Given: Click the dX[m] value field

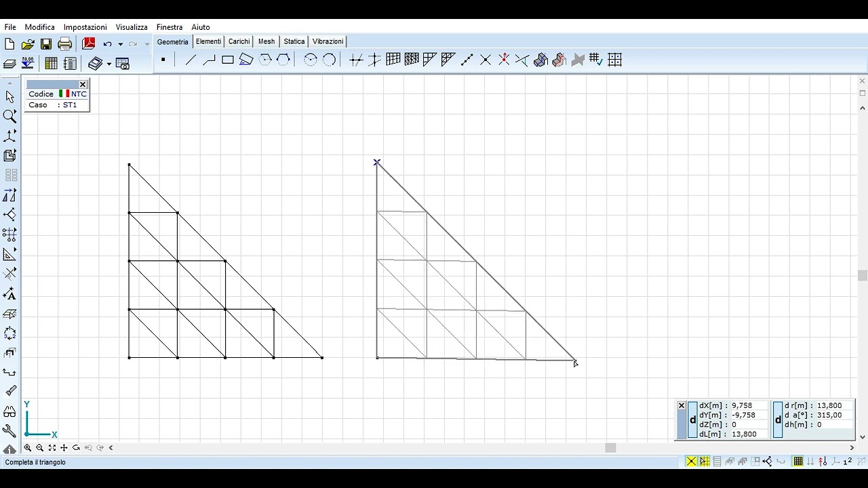Looking at the screenshot, I should [749, 405].
